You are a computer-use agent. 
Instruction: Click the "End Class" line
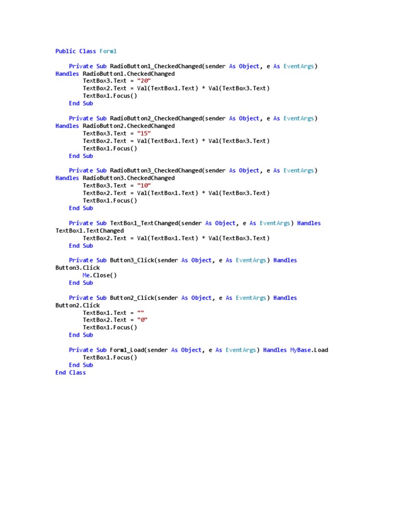[x=71, y=373]
